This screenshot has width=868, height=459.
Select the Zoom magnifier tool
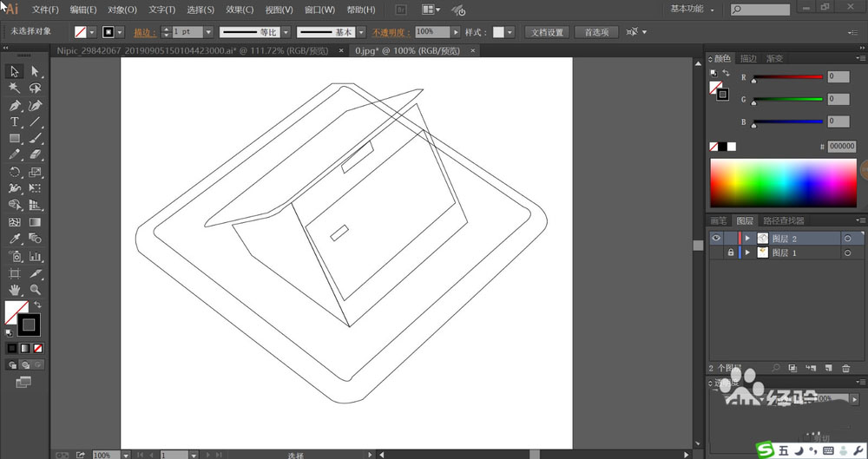tap(35, 290)
